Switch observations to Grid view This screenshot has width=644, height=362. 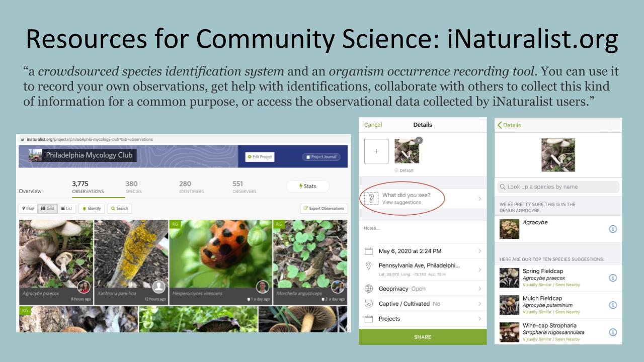click(x=48, y=208)
